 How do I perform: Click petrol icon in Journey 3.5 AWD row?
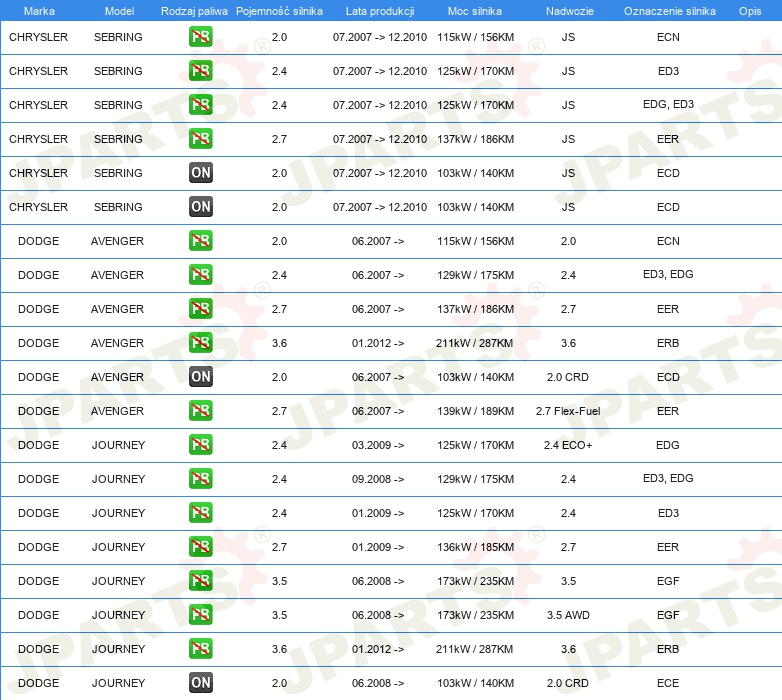click(200, 614)
